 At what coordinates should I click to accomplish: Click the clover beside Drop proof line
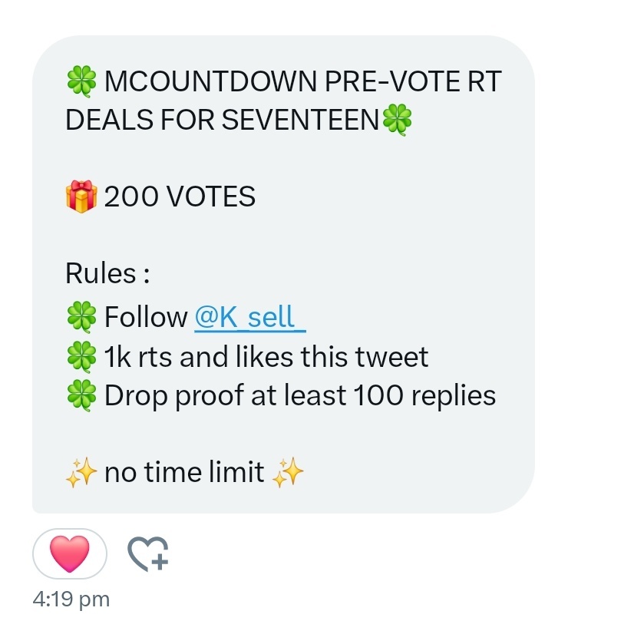click(81, 395)
